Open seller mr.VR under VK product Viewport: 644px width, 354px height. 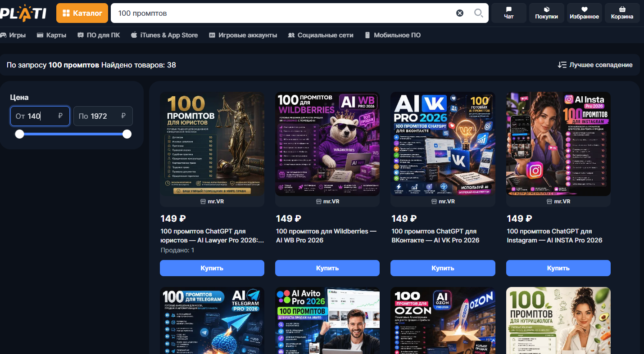coord(443,202)
